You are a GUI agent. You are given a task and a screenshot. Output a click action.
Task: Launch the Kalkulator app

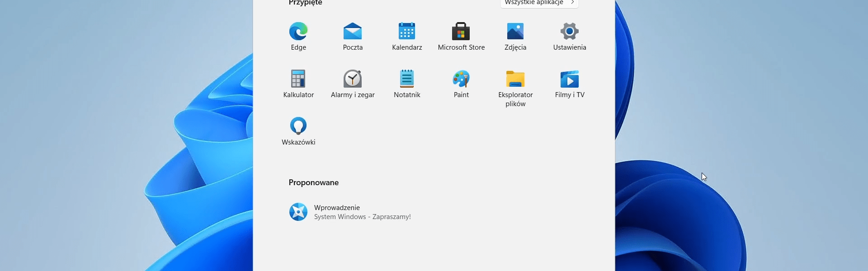(x=298, y=79)
